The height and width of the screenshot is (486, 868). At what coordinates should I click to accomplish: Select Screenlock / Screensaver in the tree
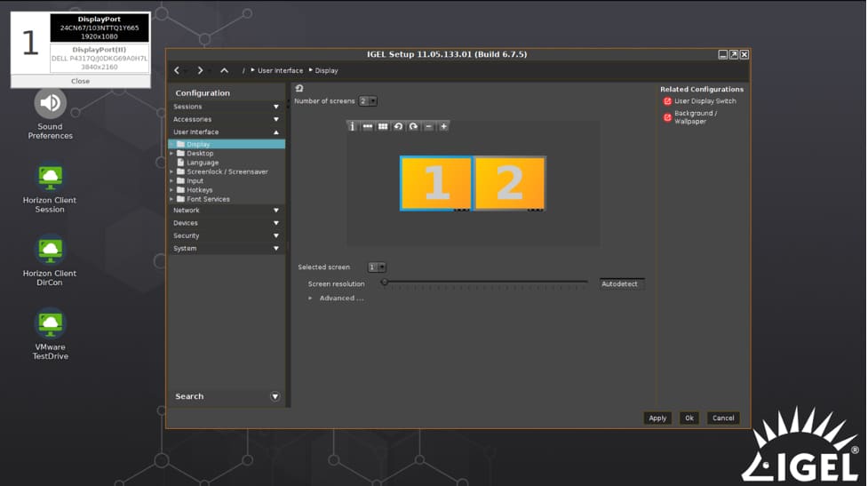click(227, 171)
